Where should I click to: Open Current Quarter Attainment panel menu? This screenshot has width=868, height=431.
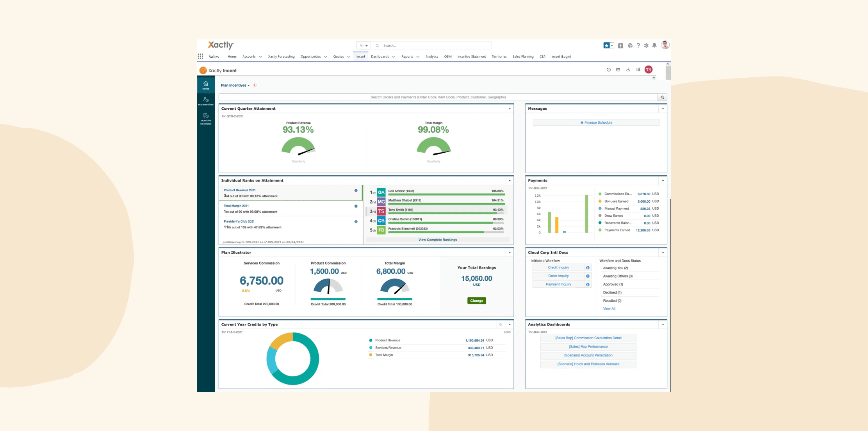pyautogui.click(x=510, y=109)
